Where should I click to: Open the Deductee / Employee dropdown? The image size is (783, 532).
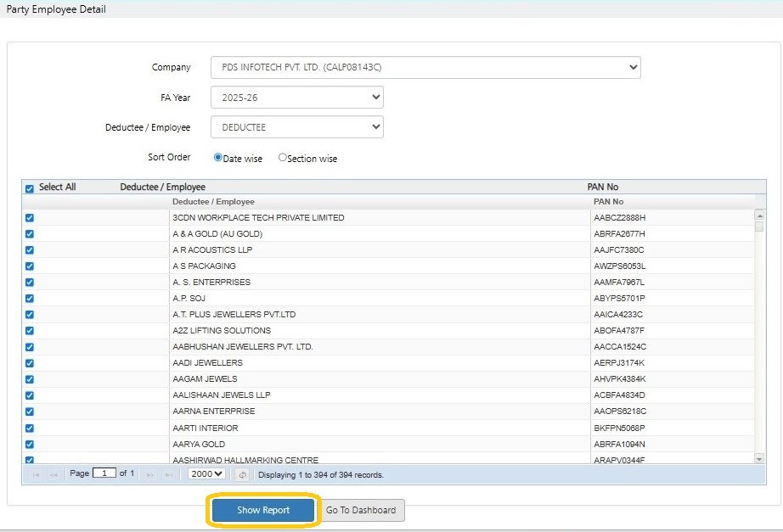297,127
